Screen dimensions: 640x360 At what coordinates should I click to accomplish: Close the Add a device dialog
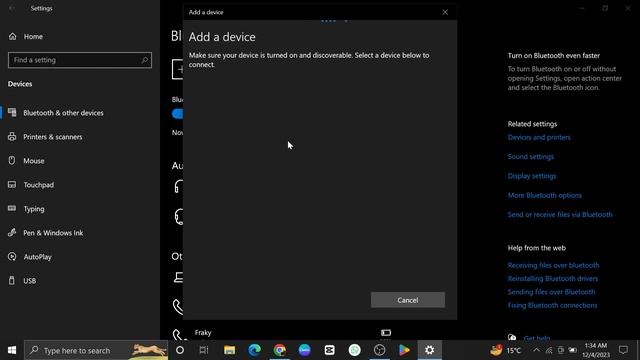click(x=445, y=12)
